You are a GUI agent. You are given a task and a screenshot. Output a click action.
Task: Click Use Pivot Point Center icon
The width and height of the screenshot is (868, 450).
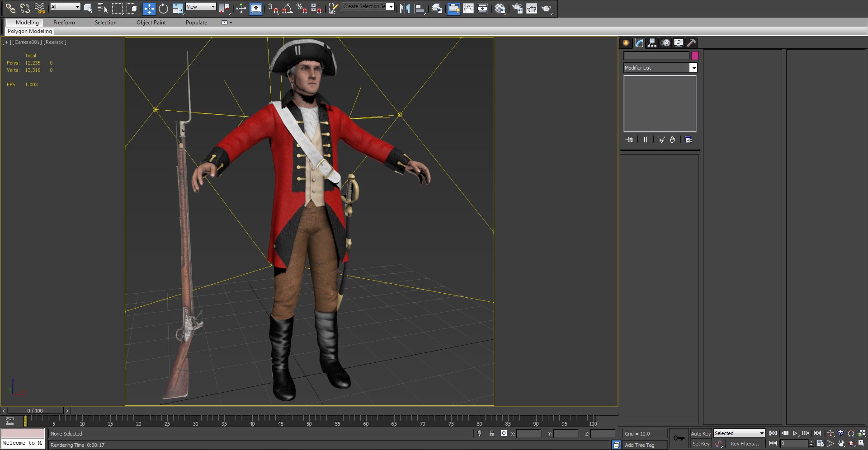[224, 8]
